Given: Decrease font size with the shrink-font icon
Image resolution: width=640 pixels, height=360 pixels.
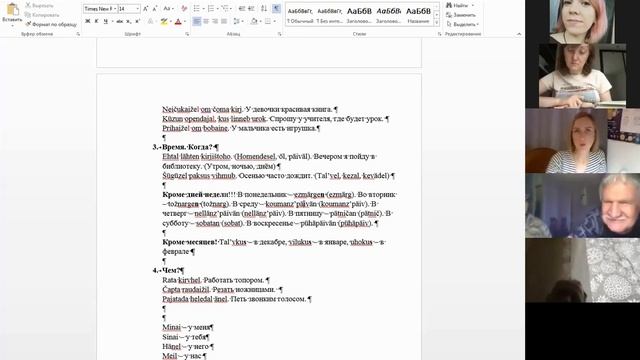Looking at the screenshot, I should click(x=155, y=9).
